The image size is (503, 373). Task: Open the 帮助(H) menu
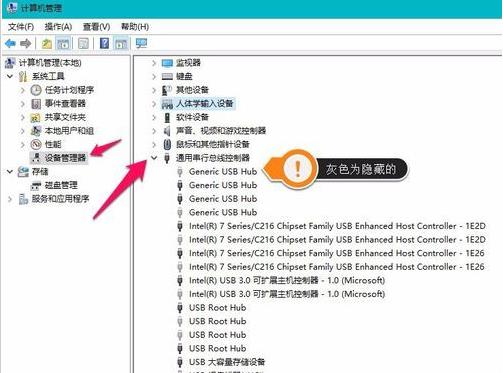coord(135,27)
